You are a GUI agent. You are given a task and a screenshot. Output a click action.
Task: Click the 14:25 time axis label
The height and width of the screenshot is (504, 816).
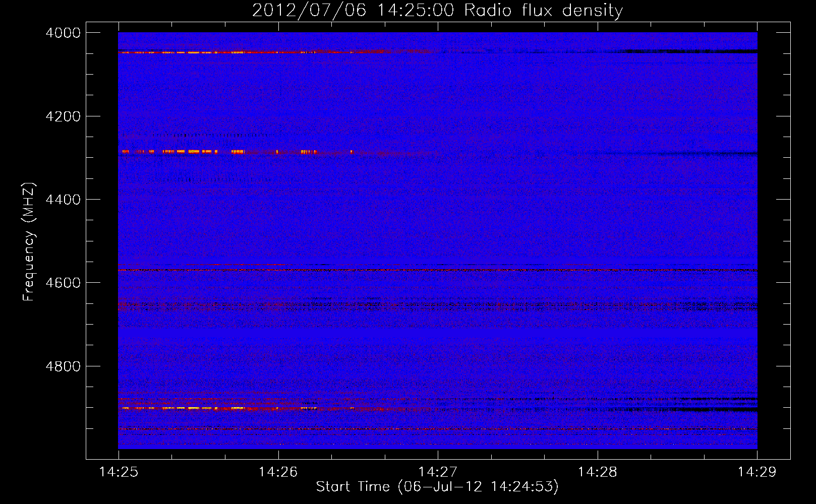pos(119,472)
